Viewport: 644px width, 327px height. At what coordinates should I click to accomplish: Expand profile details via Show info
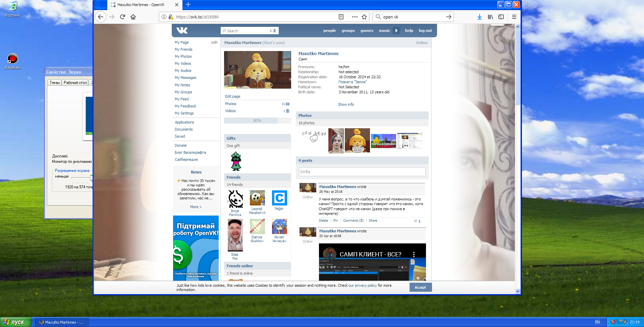click(346, 104)
